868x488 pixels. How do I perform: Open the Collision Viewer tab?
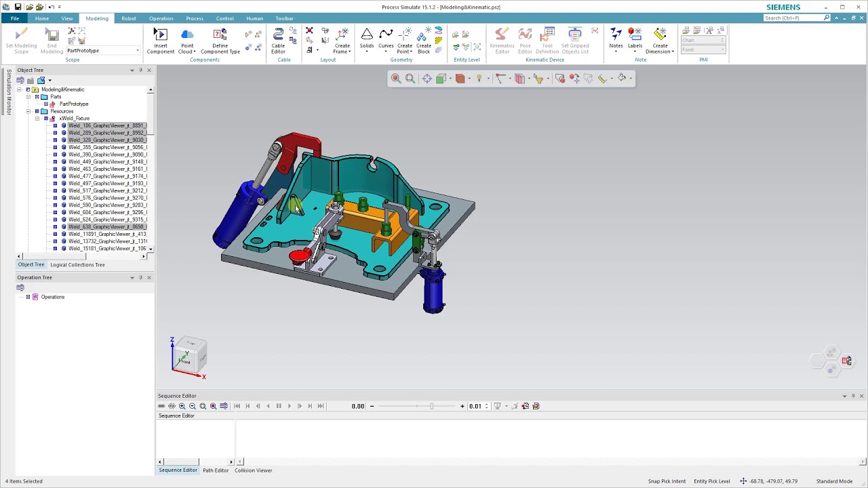[254, 470]
